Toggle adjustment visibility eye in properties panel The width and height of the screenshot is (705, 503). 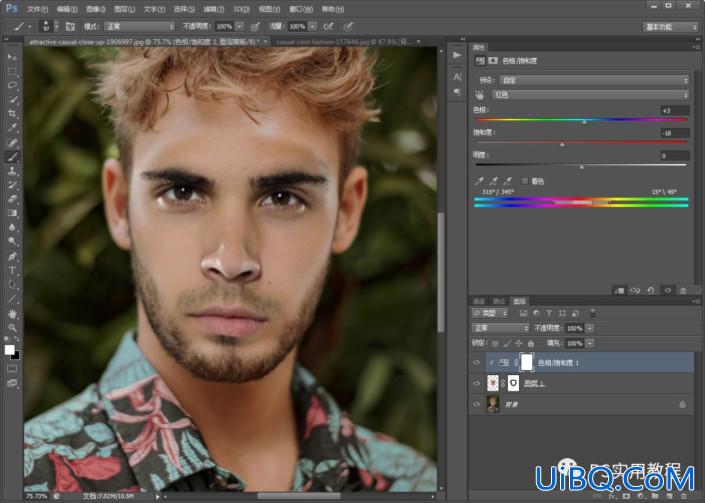click(667, 290)
